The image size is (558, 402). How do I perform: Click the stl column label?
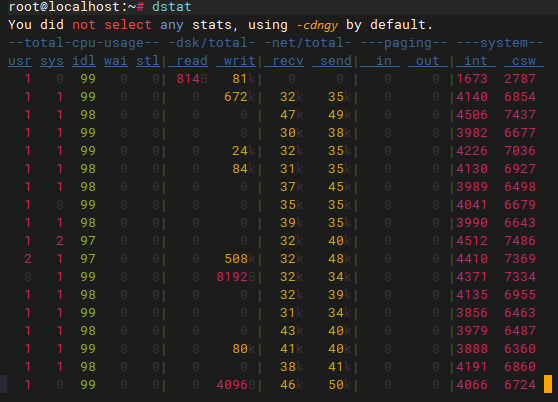pos(148,61)
